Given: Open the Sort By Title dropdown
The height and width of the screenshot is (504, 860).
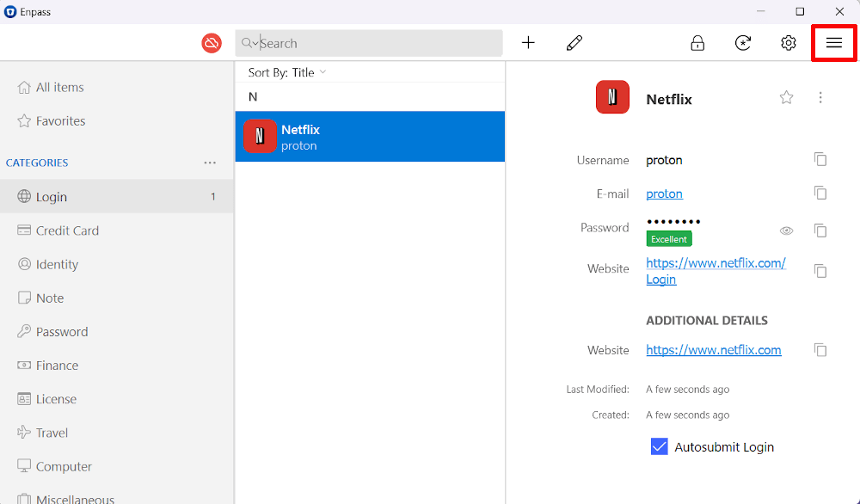Looking at the screenshot, I should coord(287,72).
